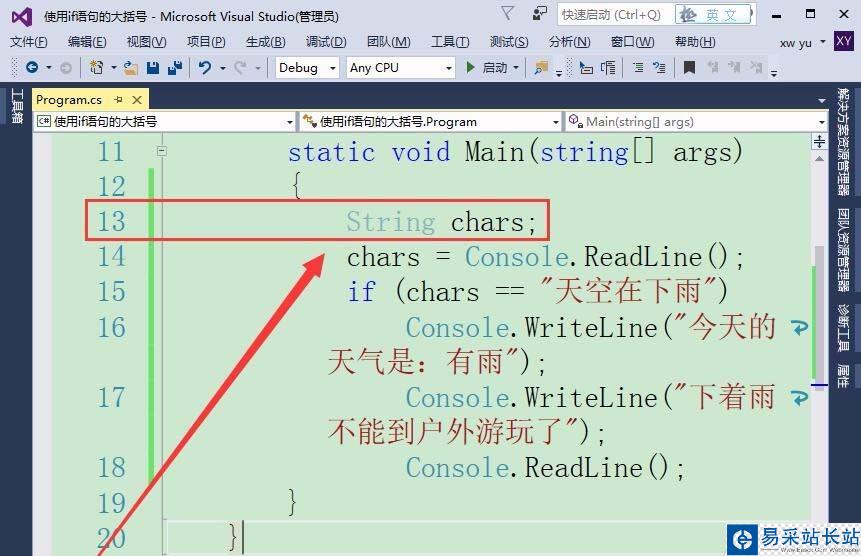The width and height of the screenshot is (861, 556).
Task: Open the Toolbox side tab on left
Action: [16, 105]
